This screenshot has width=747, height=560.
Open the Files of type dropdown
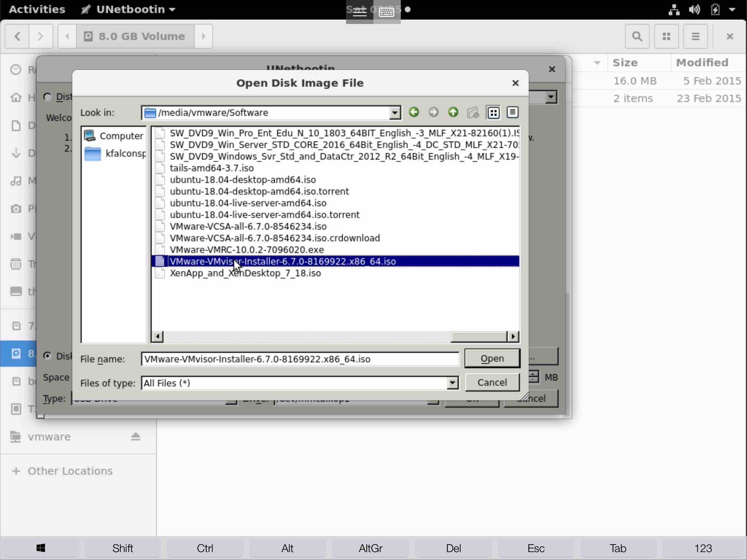click(452, 383)
